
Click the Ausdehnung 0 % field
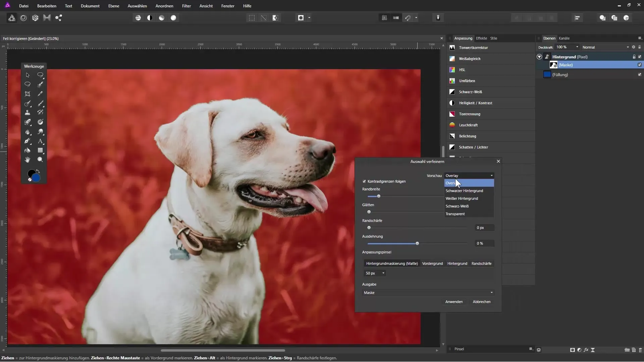point(484,243)
